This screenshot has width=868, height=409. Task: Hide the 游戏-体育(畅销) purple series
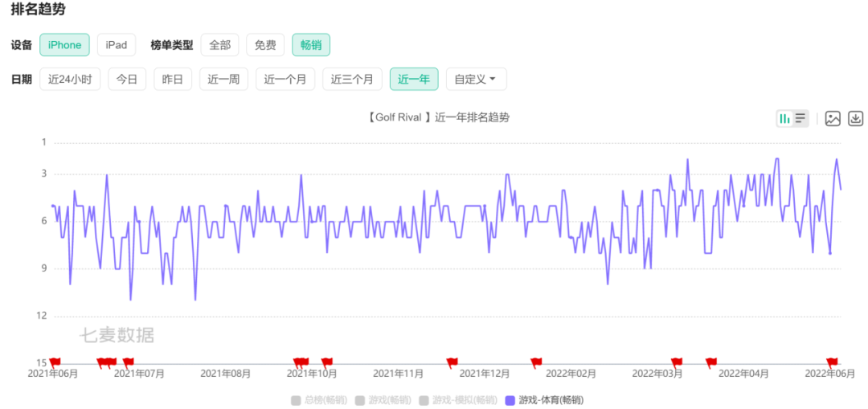click(x=543, y=399)
